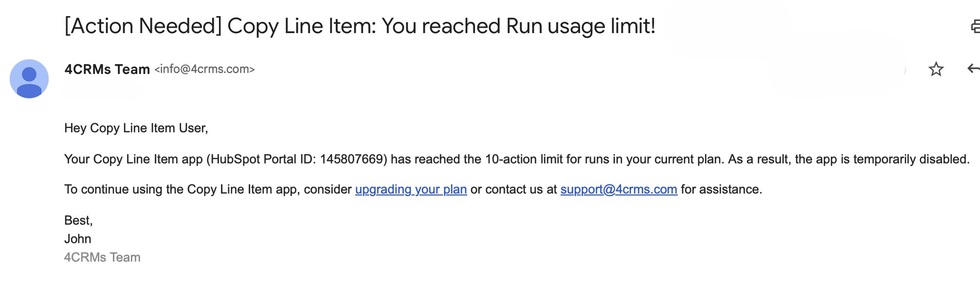Image resolution: width=980 pixels, height=283 pixels.
Task: Click "To continue using" in the body
Action: pos(113,189)
